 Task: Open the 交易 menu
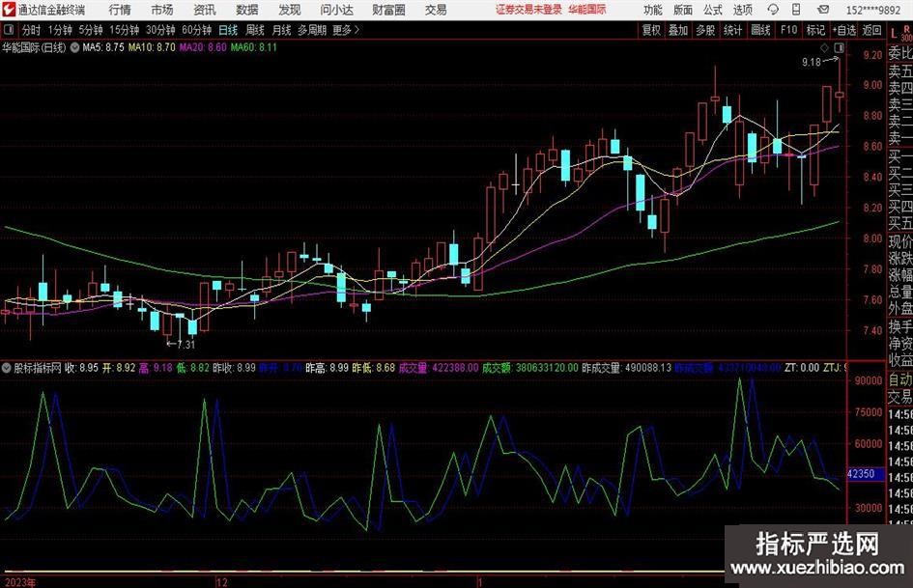click(x=436, y=10)
